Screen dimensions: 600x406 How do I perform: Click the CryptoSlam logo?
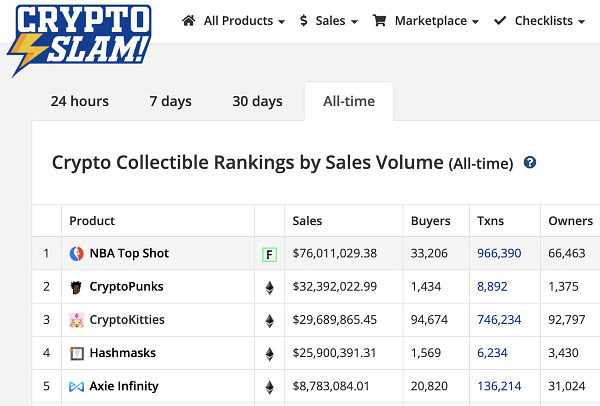point(79,40)
